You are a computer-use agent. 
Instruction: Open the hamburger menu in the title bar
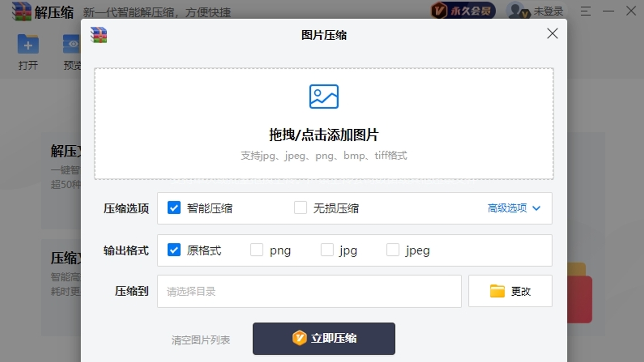point(585,11)
